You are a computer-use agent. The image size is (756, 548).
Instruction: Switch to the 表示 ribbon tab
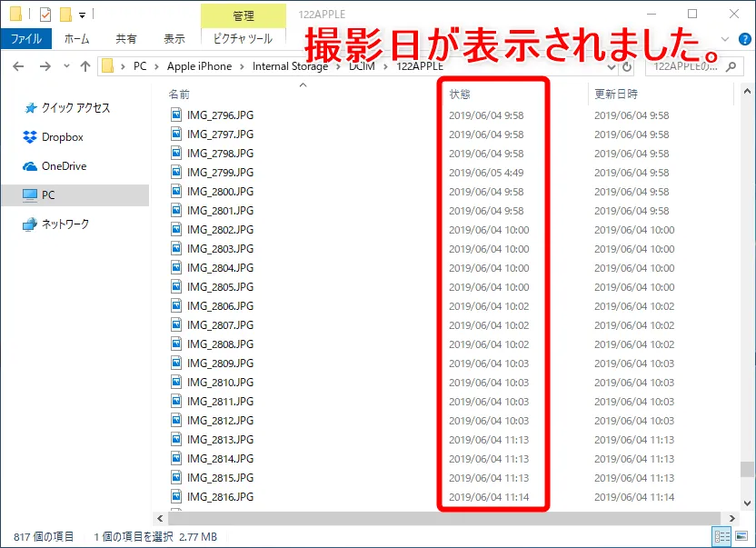coord(174,38)
